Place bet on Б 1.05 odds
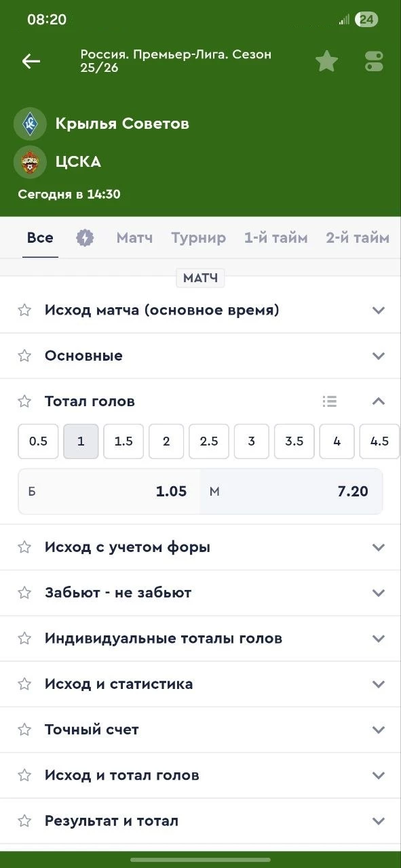 coord(109,492)
